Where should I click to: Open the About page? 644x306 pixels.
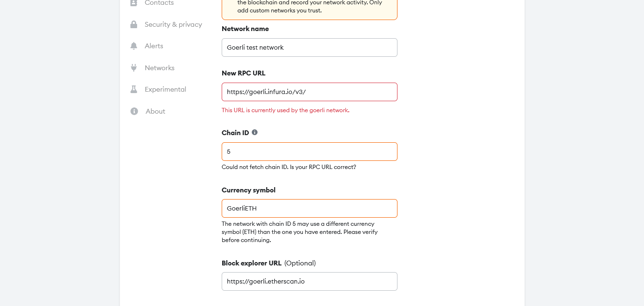155,111
